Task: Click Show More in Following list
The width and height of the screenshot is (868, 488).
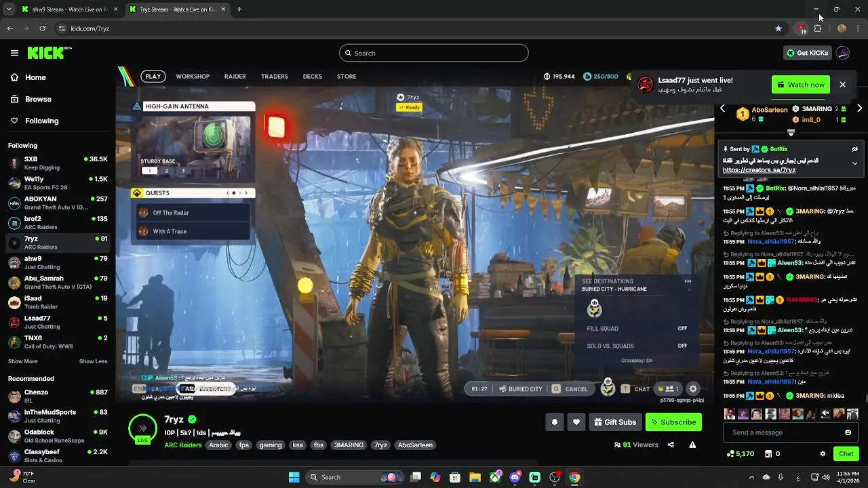Action: click(x=23, y=361)
